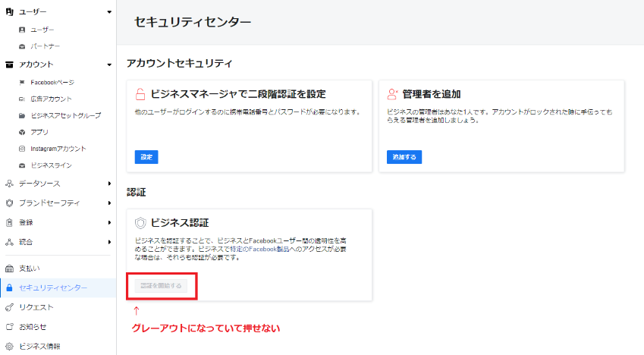644x355 pixels.
Task: Click the red unlocked padlock on two-factor card
Action: 140,94
